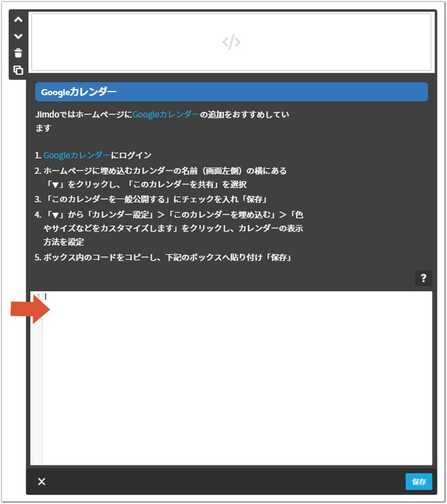Click the blue Googleカレンダー header bar

231,92
